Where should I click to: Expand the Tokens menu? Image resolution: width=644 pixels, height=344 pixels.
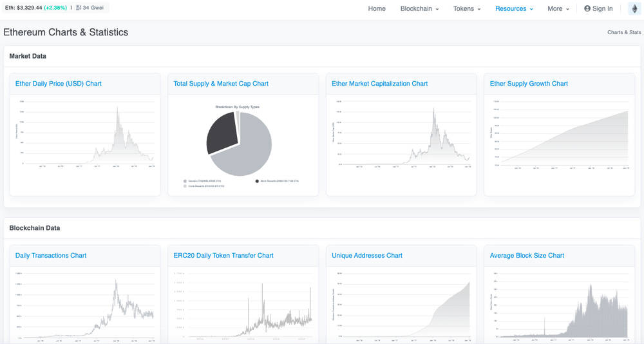point(467,8)
